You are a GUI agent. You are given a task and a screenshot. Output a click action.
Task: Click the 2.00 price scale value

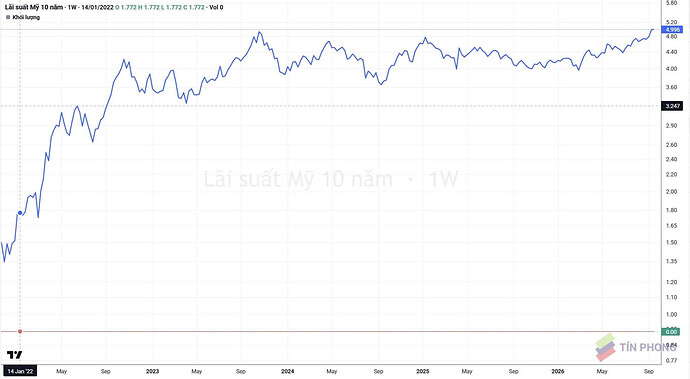[x=672, y=191]
